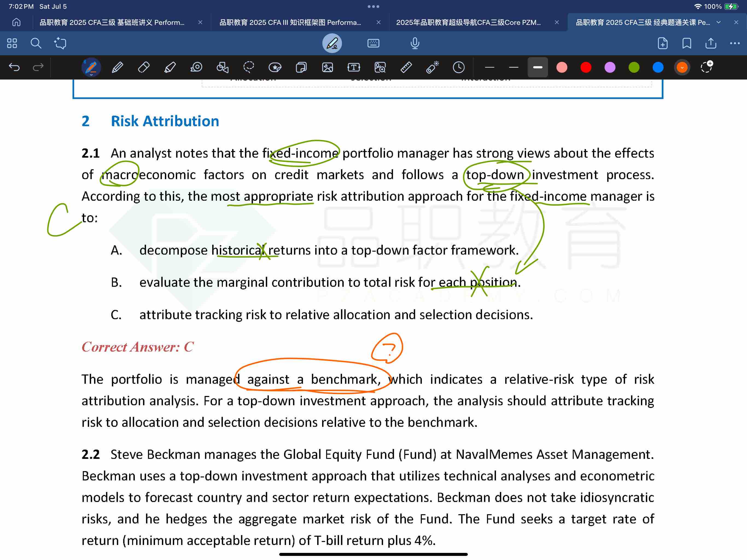
Task: Open the document search tool
Action: [36, 43]
